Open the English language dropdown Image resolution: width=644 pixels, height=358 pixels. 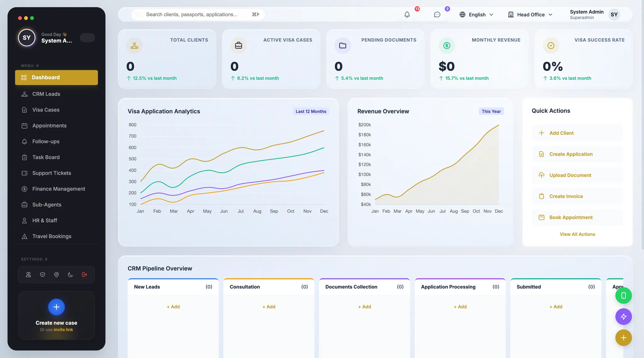[476, 14]
